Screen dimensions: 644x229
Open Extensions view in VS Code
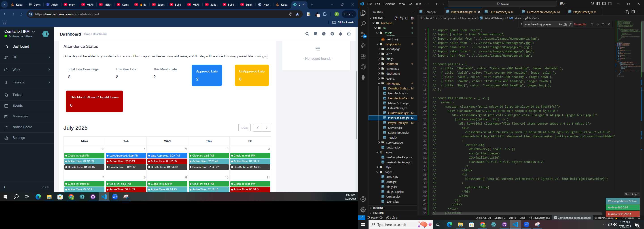pos(363,56)
